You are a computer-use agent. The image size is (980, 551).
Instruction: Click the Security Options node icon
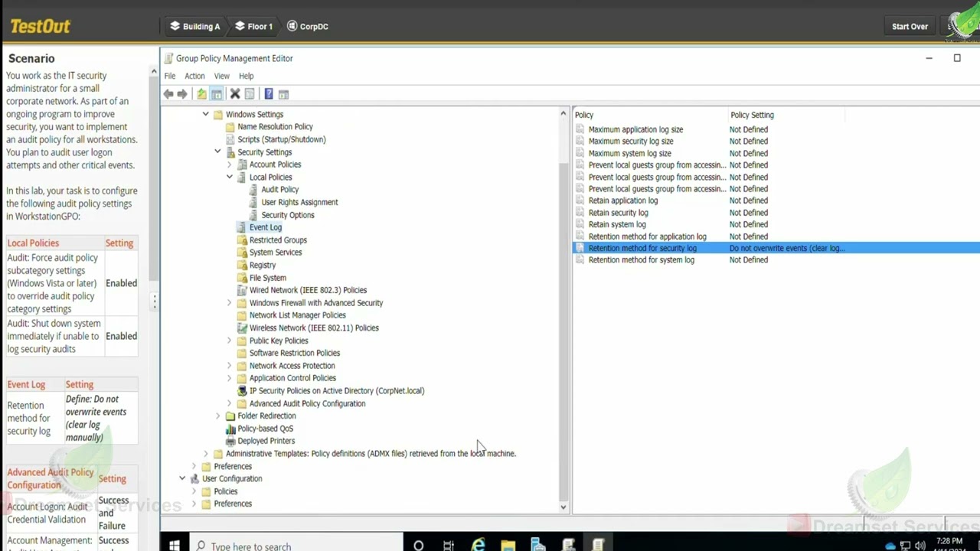254,215
